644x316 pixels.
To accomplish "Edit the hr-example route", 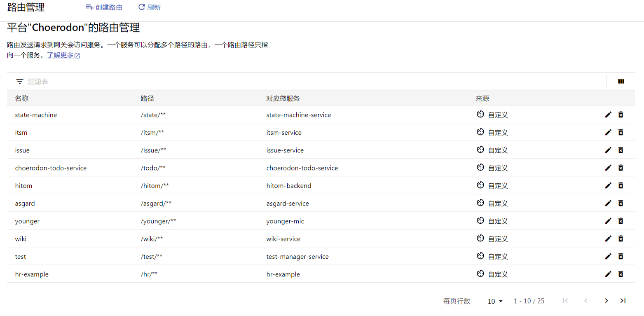I will click(x=608, y=274).
